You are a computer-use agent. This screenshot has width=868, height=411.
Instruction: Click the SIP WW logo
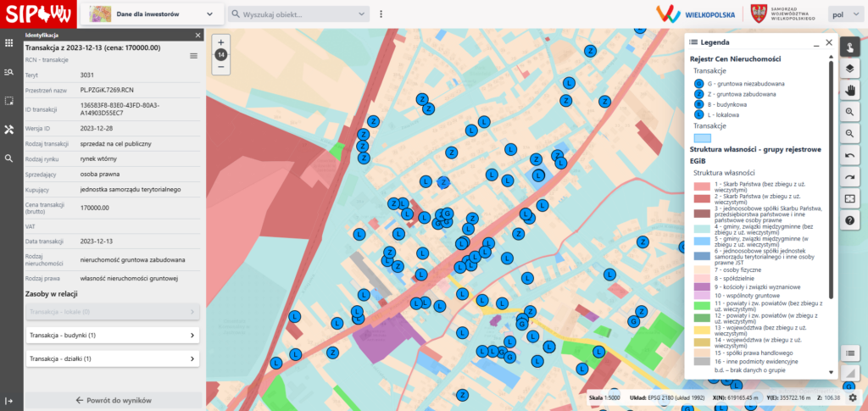tap(38, 14)
